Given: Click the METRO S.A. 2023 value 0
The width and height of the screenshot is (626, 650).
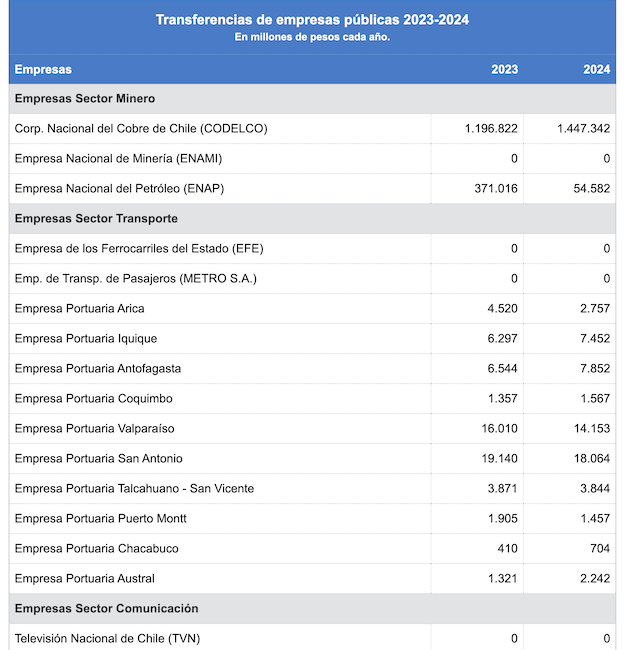Looking at the screenshot, I should click(514, 279).
